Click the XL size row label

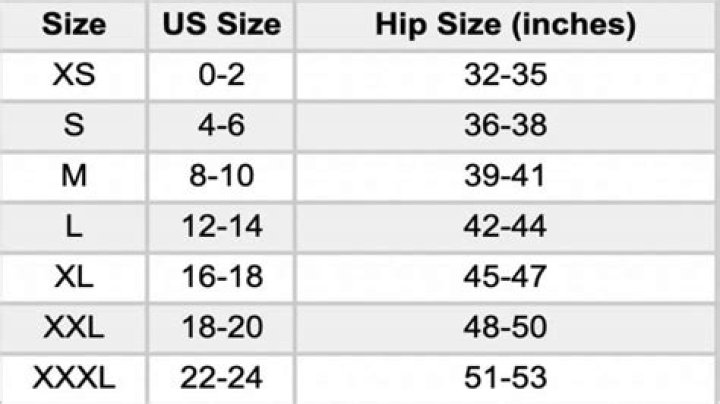pyautogui.click(x=73, y=278)
